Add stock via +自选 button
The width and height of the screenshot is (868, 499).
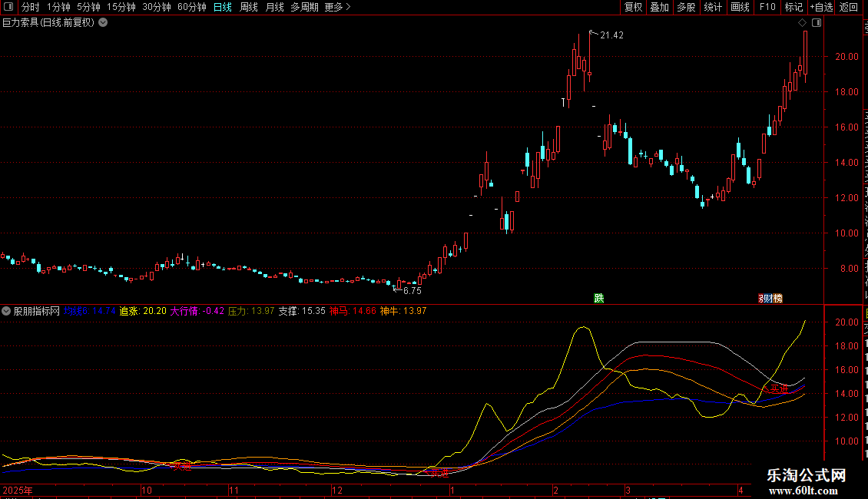click(x=821, y=7)
